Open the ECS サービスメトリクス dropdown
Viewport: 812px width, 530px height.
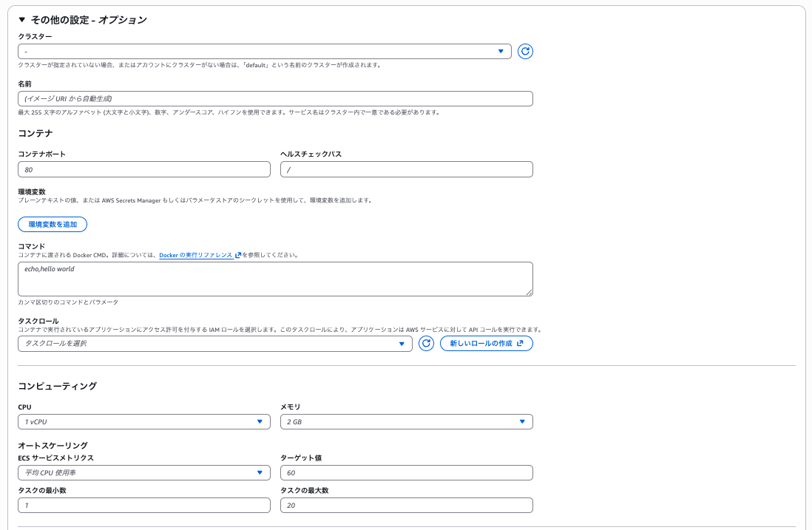[144, 473]
